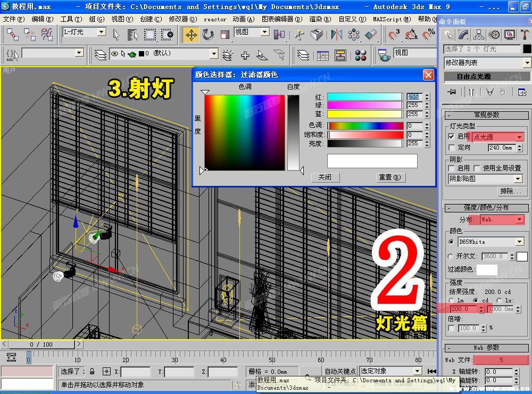
Task: Click the 200.0 intensity input field
Action: [x=464, y=309]
